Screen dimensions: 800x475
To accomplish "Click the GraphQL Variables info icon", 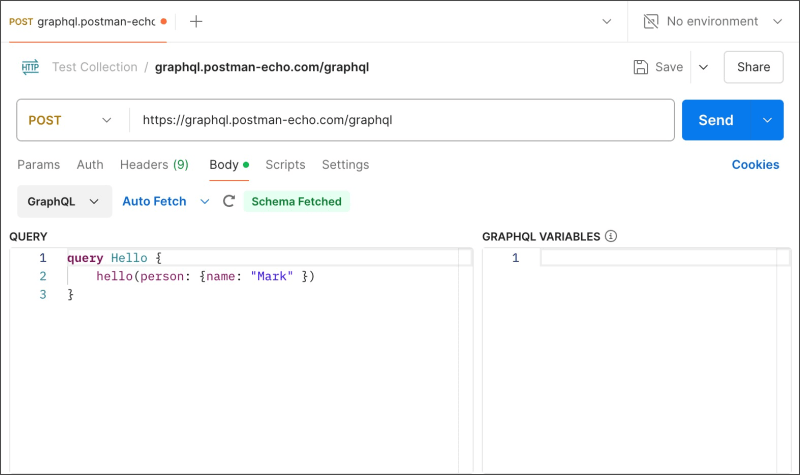I will tap(611, 236).
